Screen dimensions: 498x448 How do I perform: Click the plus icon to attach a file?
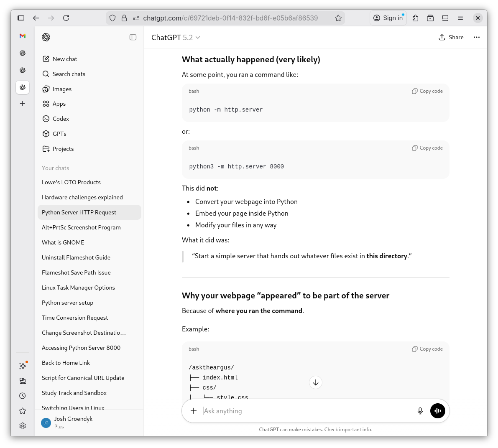pos(193,411)
